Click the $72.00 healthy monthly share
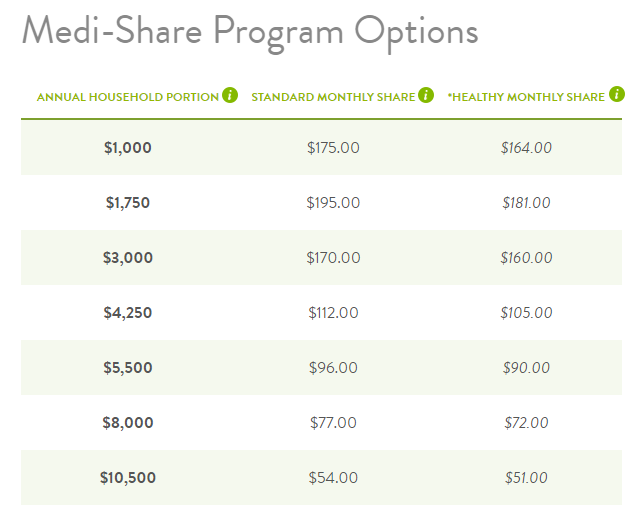The height and width of the screenshot is (522, 637). point(526,422)
